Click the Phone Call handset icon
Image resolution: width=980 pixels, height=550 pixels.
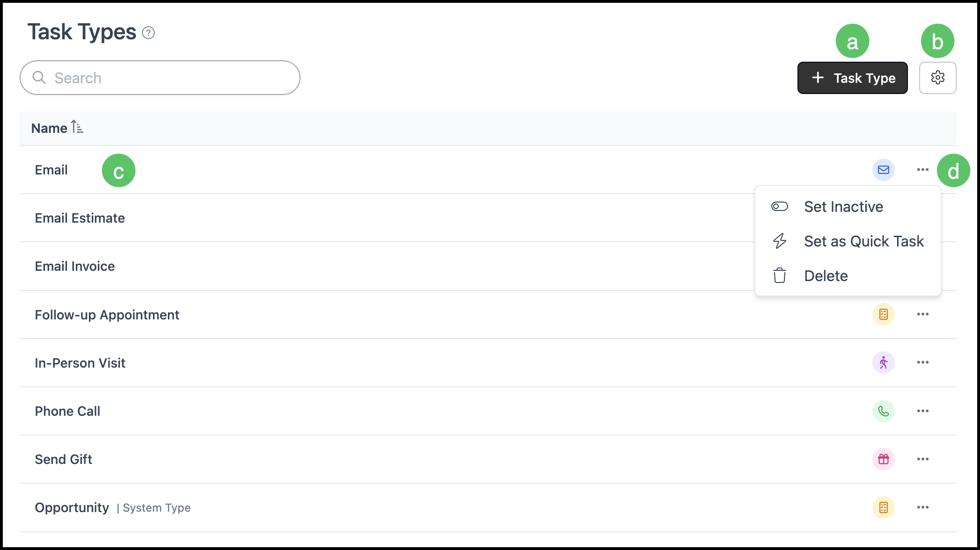884,411
